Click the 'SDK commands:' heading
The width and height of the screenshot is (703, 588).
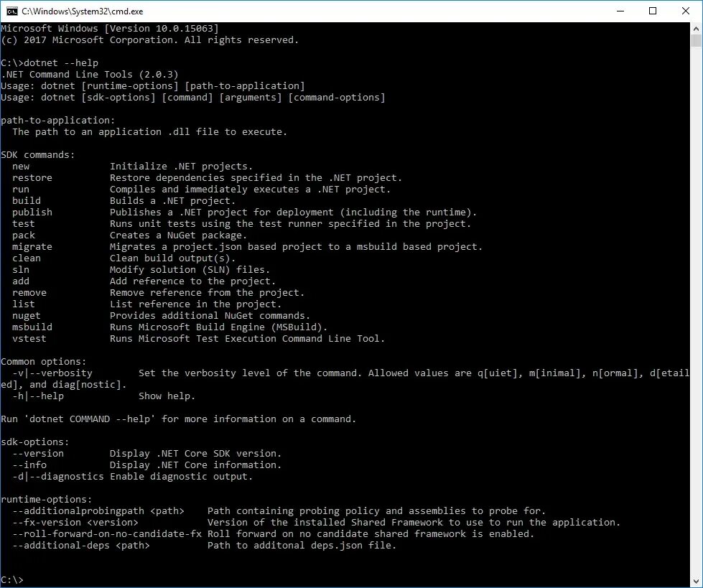37,155
